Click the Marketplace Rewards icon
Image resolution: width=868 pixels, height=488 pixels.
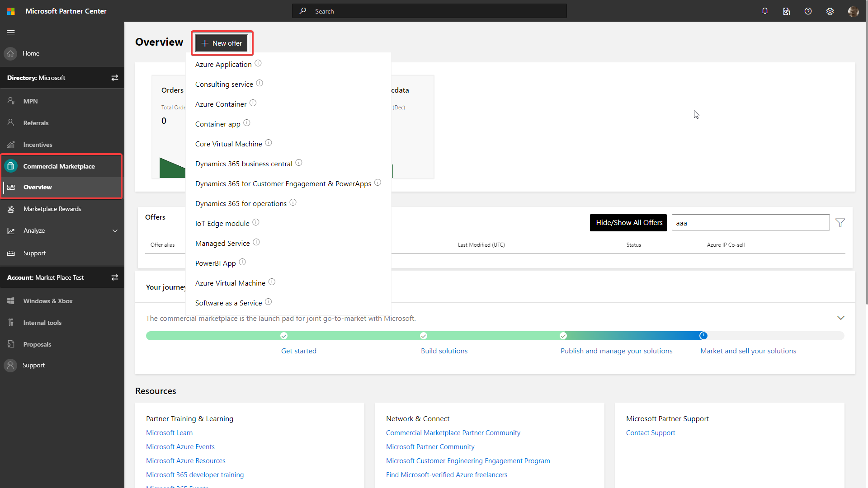tap(11, 209)
